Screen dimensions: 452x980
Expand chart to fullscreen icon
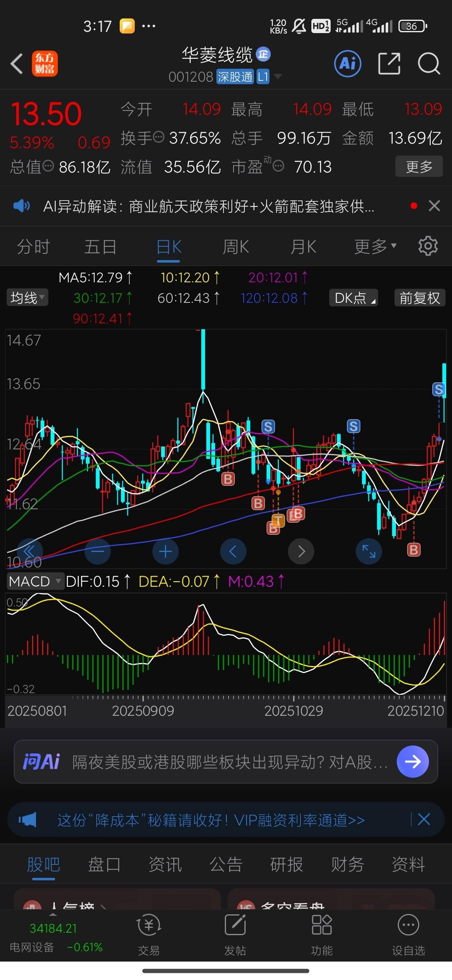click(369, 552)
